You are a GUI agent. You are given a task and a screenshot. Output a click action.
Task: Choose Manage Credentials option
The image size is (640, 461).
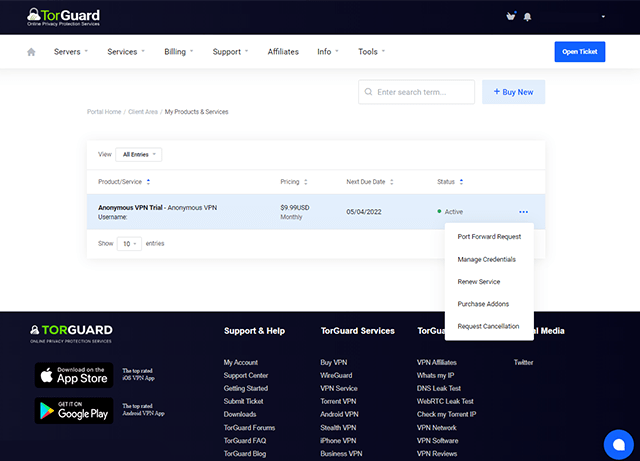[x=489, y=259]
